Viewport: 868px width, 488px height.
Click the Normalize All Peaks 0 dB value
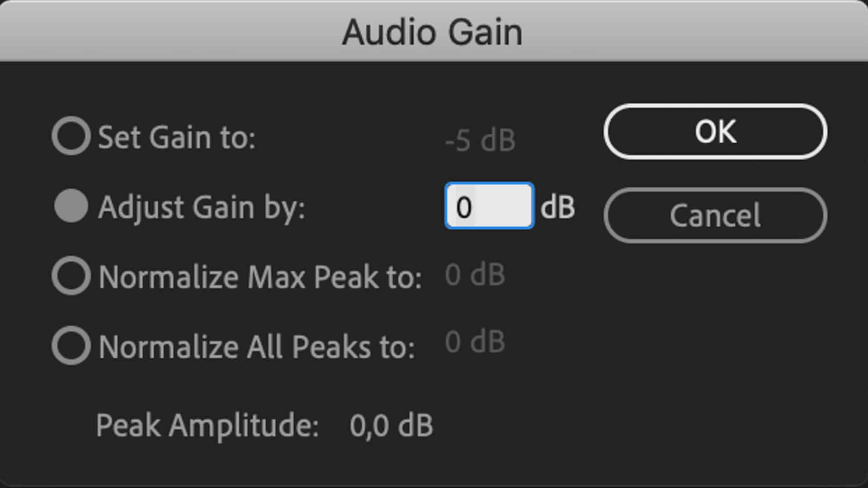tap(475, 342)
